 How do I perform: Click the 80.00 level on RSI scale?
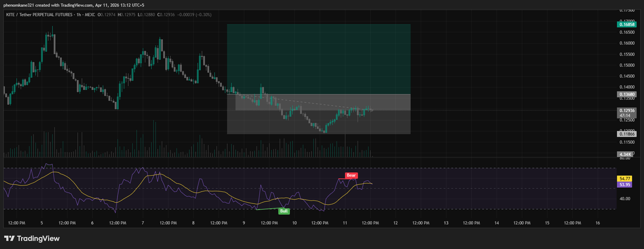(x=625, y=158)
